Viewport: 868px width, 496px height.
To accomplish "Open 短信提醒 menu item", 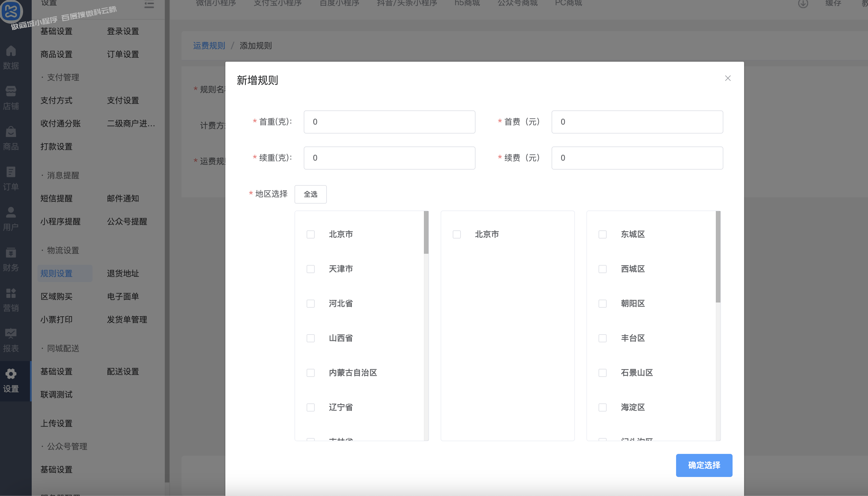I will point(56,199).
